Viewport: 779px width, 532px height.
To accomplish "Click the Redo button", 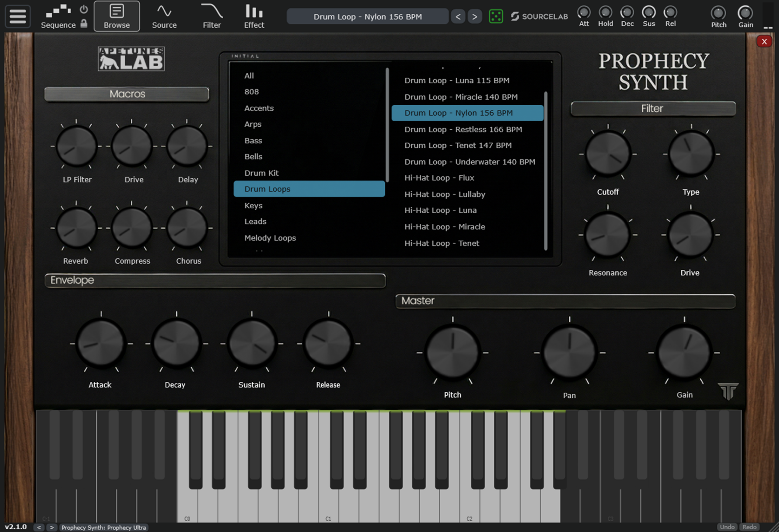I will (x=749, y=527).
